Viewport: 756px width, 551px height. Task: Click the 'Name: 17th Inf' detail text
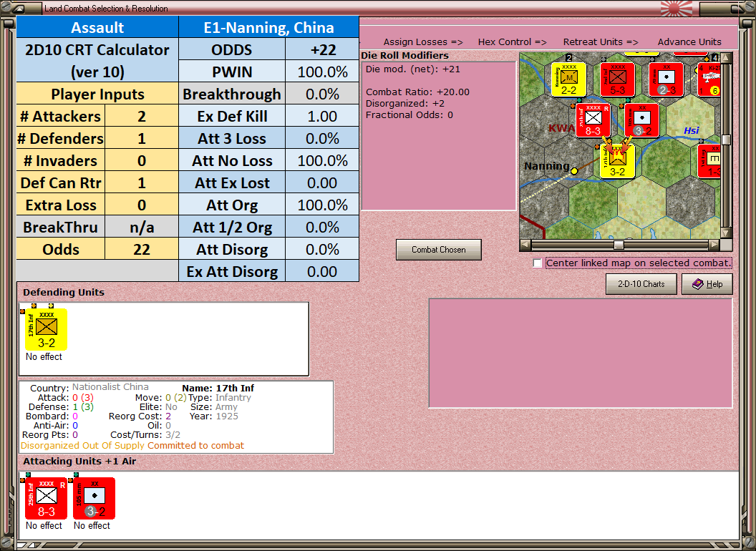coord(218,388)
